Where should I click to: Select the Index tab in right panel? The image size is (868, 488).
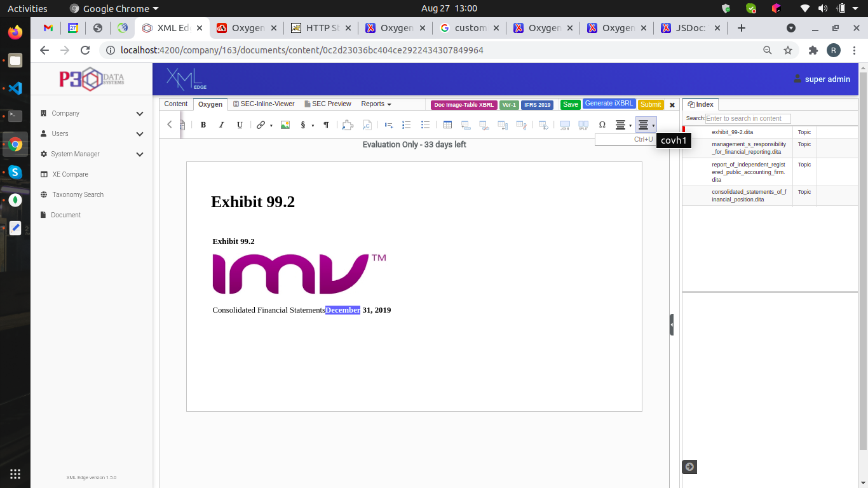[x=701, y=104]
